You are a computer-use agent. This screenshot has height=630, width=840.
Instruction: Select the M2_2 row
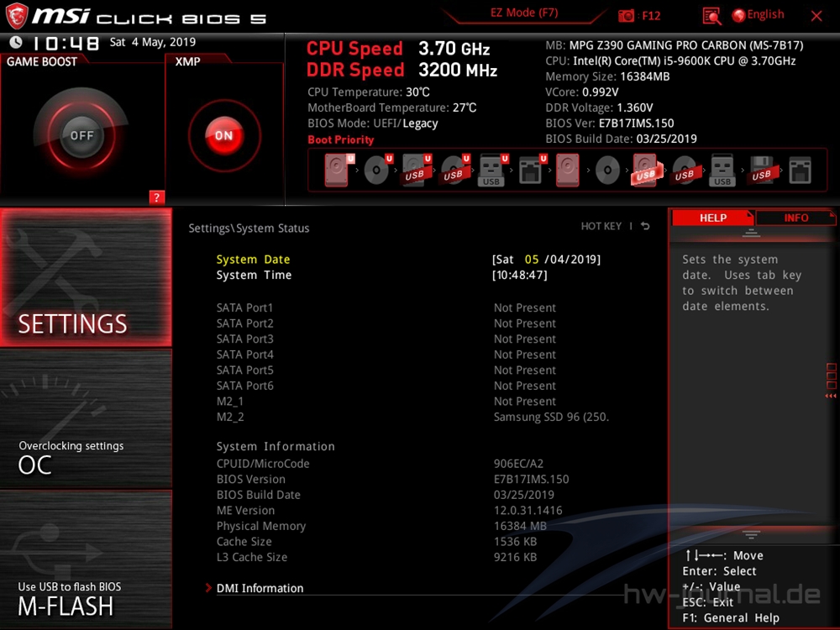coord(412,417)
